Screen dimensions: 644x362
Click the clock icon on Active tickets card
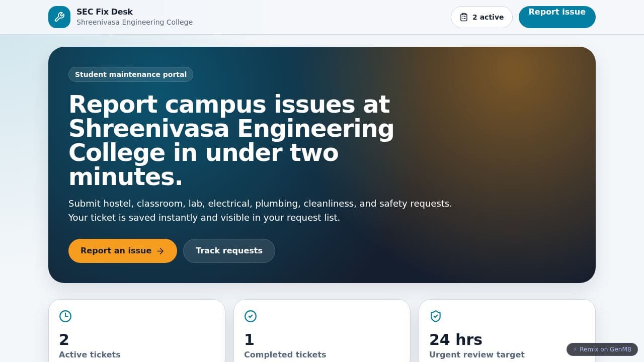click(65, 316)
